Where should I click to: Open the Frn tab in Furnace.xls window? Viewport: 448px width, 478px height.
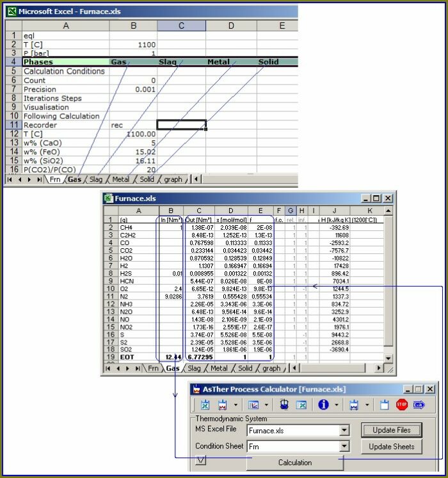pos(153,368)
